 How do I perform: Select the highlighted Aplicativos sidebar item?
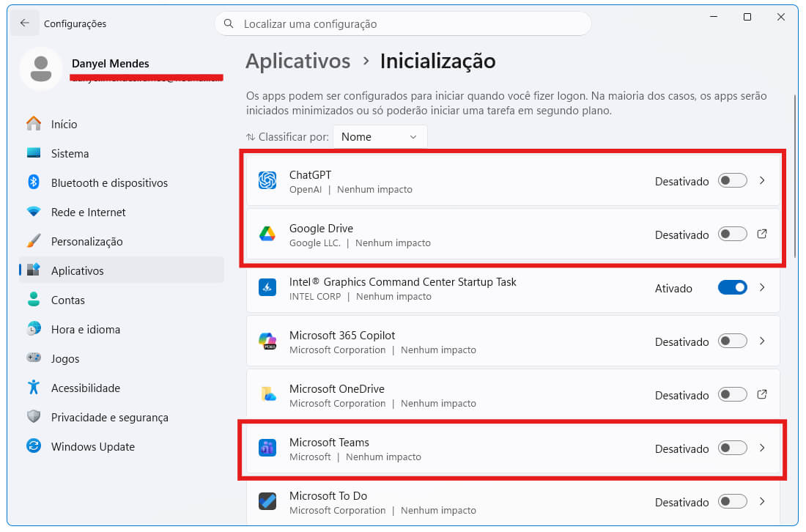[122, 270]
